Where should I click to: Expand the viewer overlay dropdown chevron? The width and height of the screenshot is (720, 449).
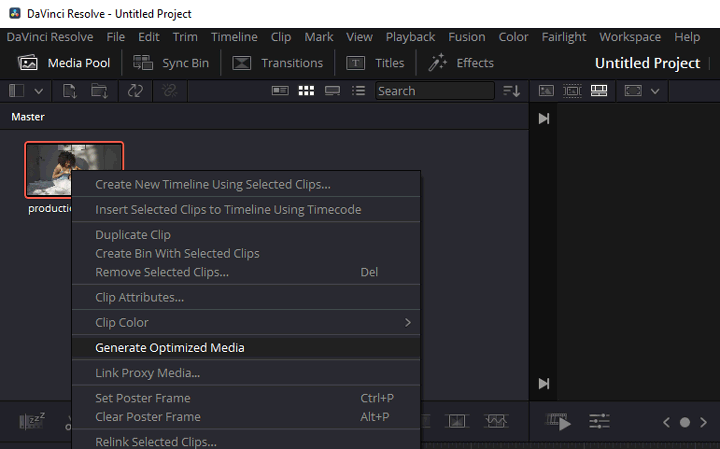[x=655, y=91]
